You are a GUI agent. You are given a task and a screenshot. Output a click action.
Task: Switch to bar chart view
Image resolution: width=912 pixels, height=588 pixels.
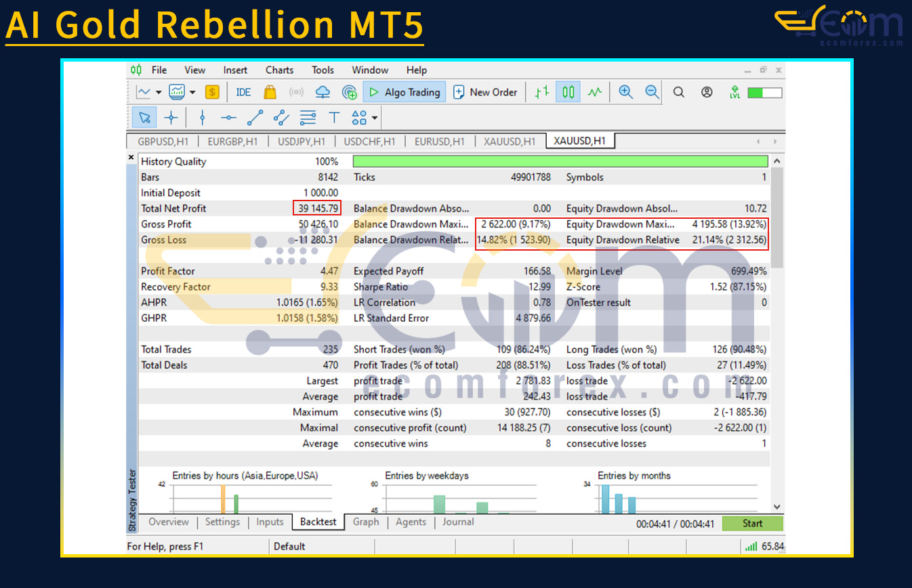[541, 92]
